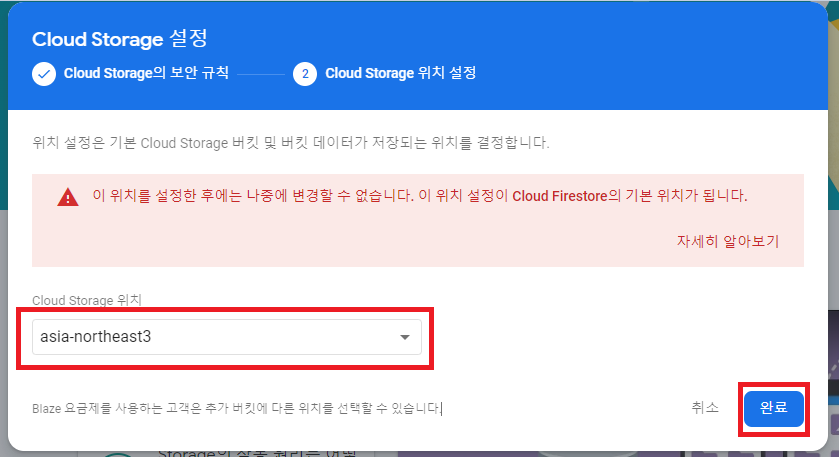Image resolution: width=840 pixels, height=457 pixels.
Task: Open the 자세히 알아보기 link
Action: [x=728, y=241]
